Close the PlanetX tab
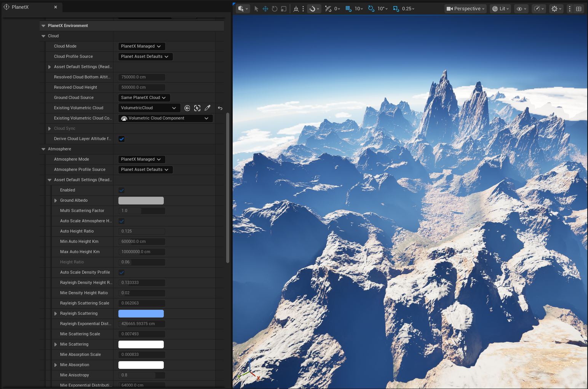 pyautogui.click(x=56, y=7)
